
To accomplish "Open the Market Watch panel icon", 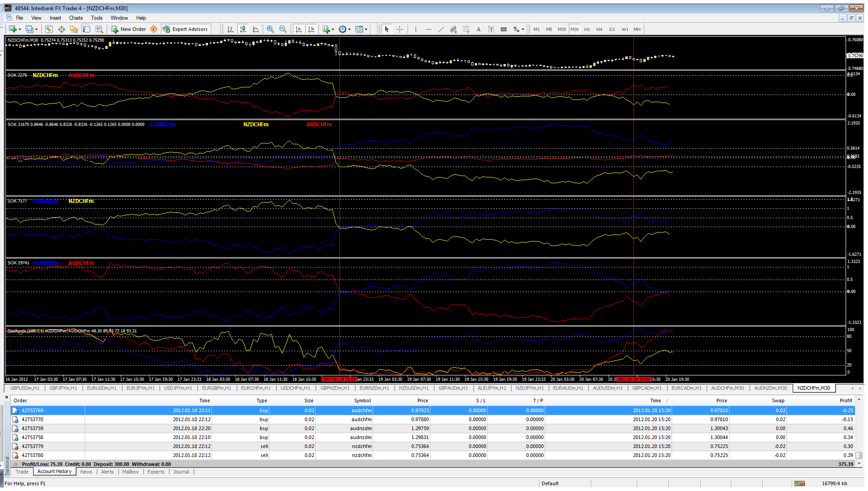I will (x=49, y=29).
